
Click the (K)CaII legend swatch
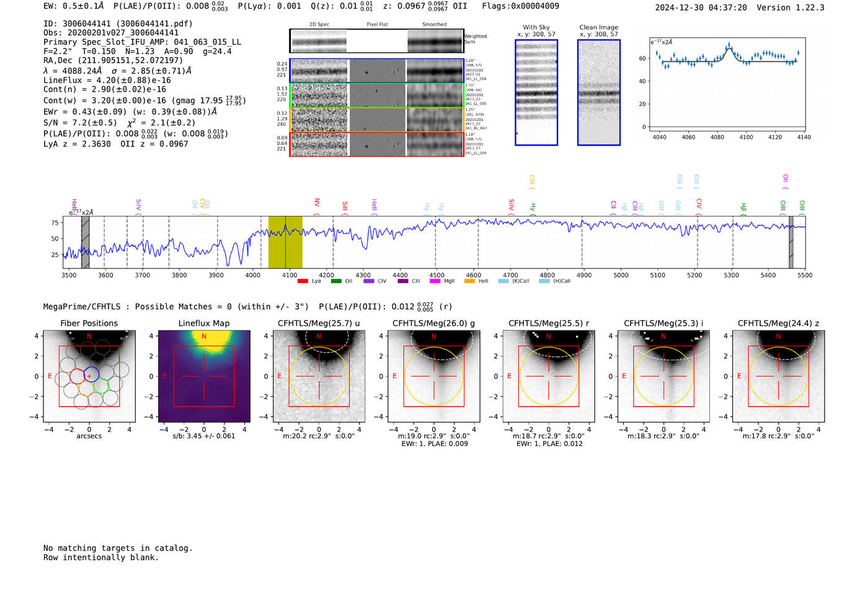click(x=503, y=282)
